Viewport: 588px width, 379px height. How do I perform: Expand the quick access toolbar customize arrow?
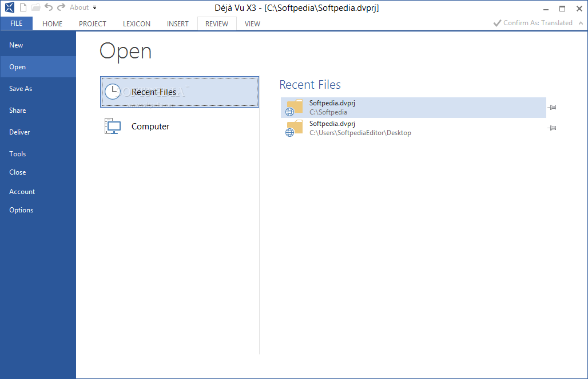[x=94, y=7]
